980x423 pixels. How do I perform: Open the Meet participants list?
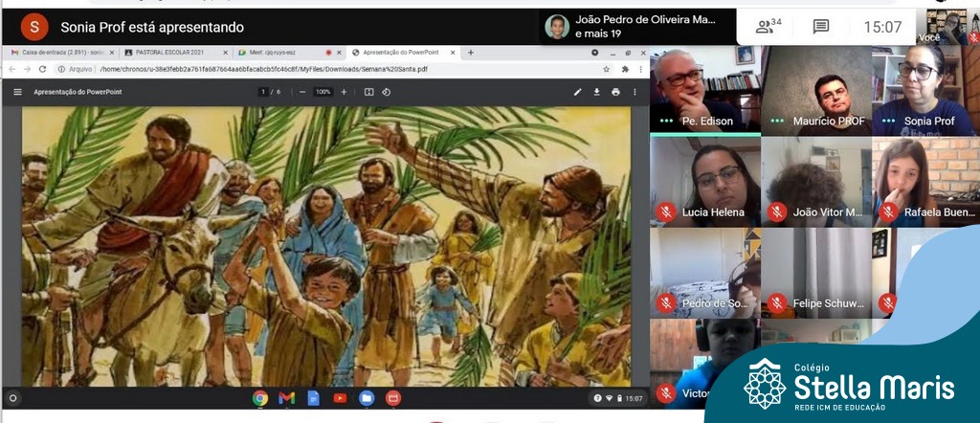point(768,27)
